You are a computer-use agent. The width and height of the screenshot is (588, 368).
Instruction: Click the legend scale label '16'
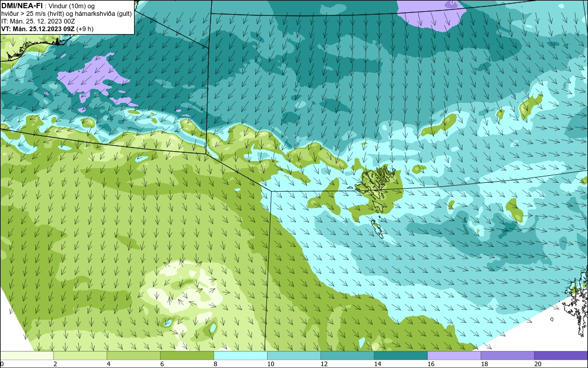coord(431,364)
